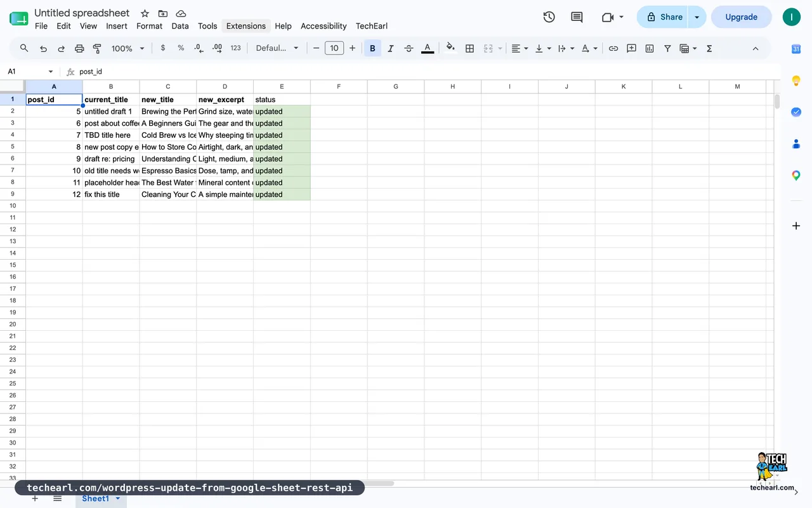Viewport: 812px width, 508px height.
Task: Open the text color picker
Action: (428, 48)
